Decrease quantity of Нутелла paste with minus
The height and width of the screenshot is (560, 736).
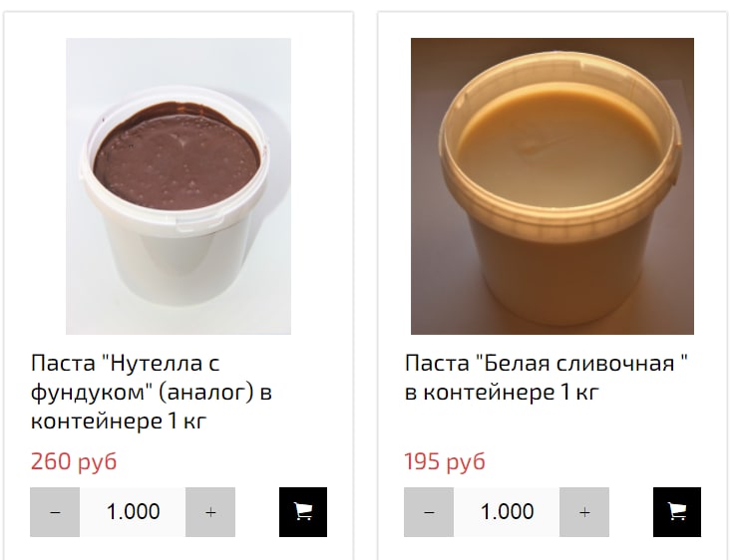pos(55,512)
